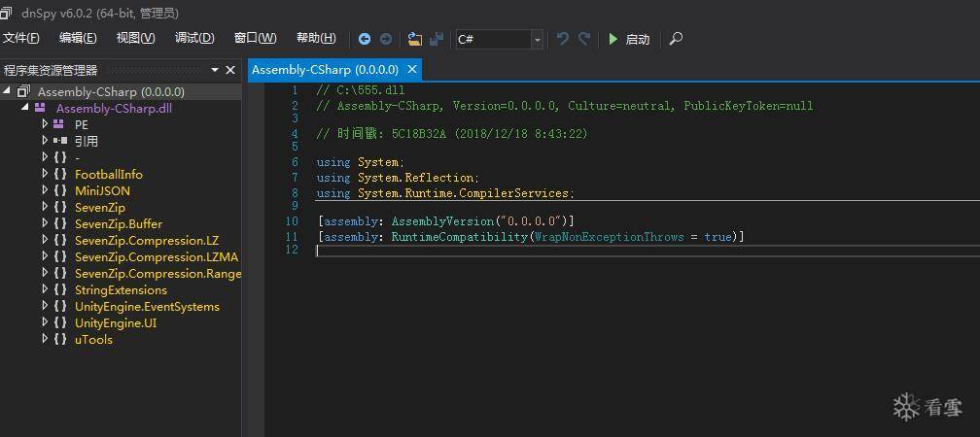Open the search magnifier tool
The height and width of the screenshot is (437, 980).
pyautogui.click(x=676, y=39)
